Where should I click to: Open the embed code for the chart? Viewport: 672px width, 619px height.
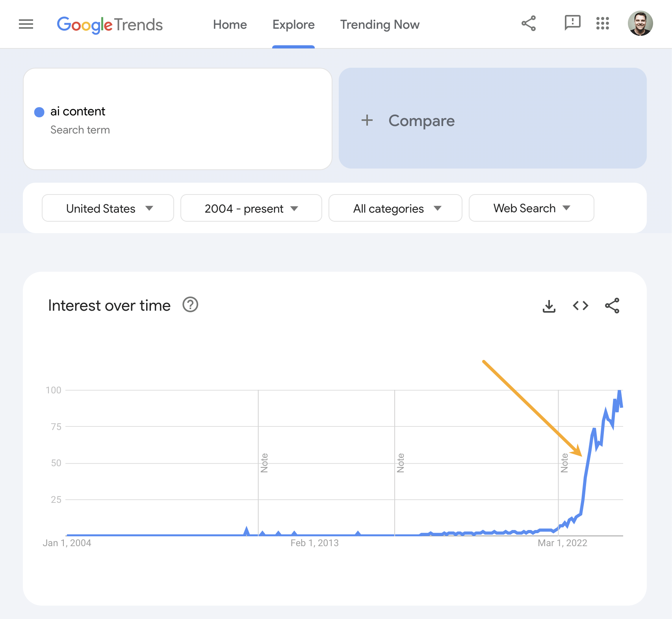tap(580, 306)
